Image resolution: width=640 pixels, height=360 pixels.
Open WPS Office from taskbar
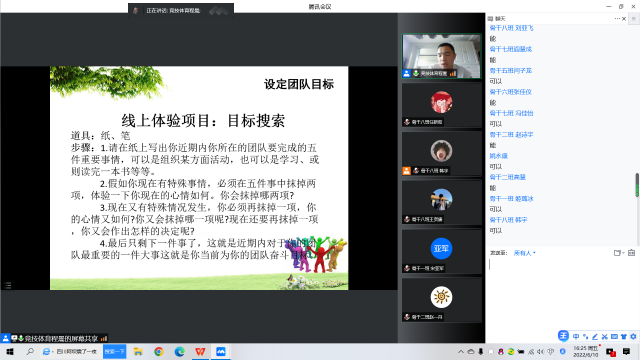point(200,351)
